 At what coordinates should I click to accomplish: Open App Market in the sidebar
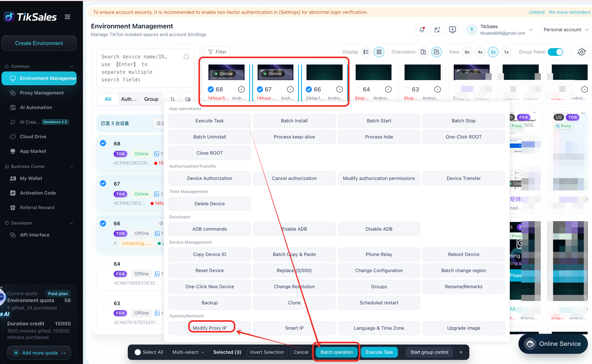point(39,151)
